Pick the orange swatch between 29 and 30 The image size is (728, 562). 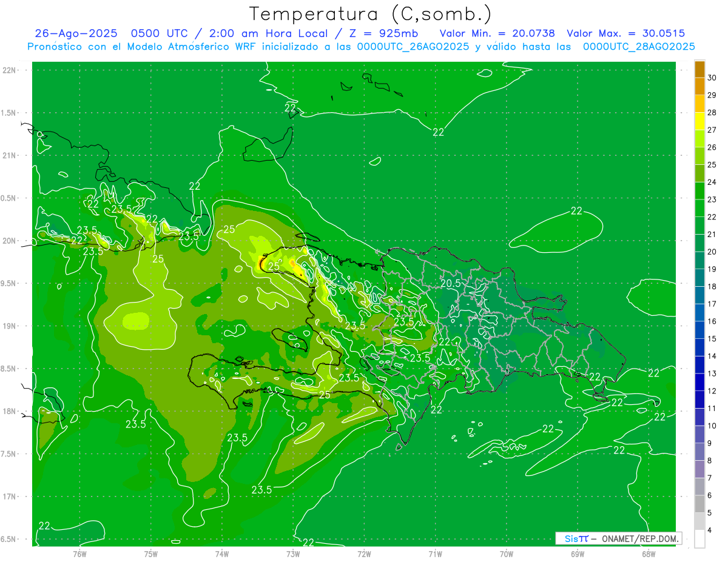(x=699, y=86)
